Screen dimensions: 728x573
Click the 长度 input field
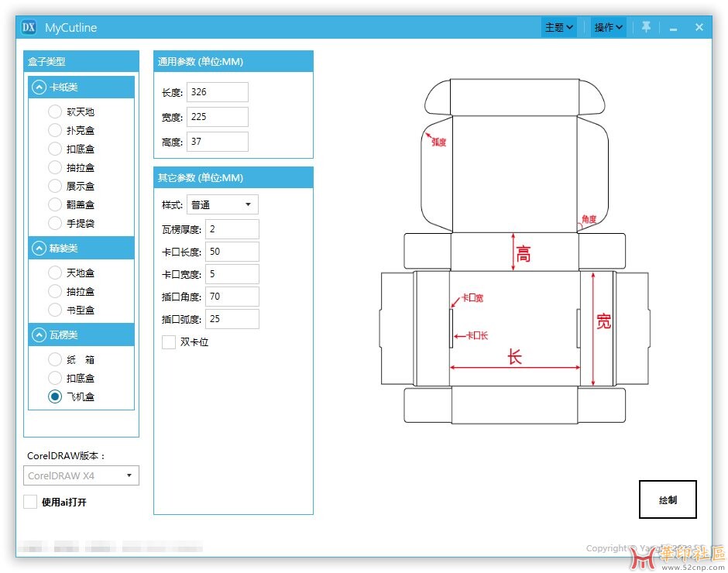tap(218, 92)
